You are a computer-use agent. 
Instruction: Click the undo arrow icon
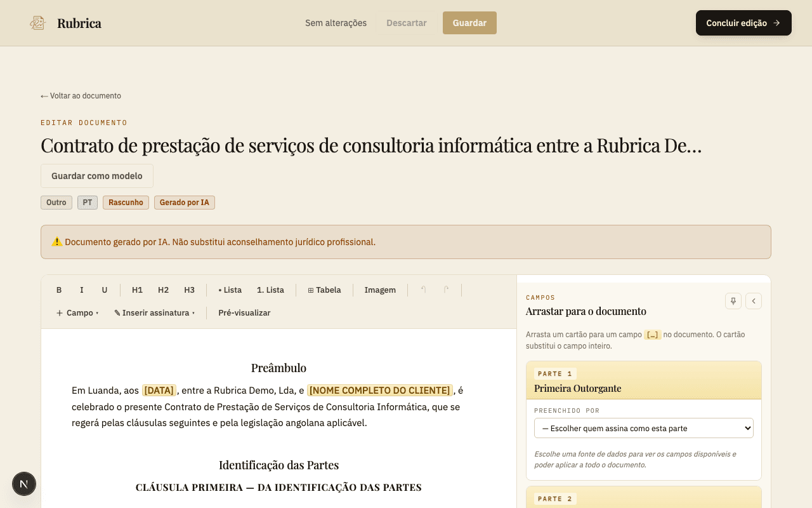423,290
